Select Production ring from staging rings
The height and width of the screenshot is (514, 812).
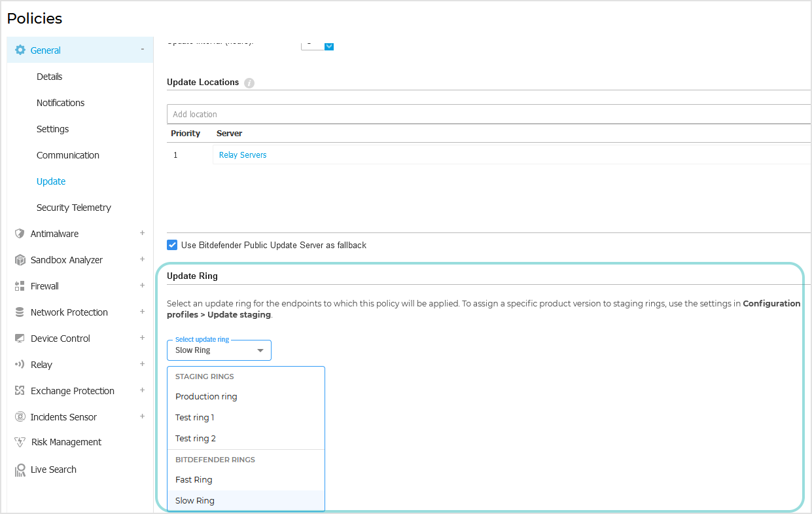pos(206,396)
